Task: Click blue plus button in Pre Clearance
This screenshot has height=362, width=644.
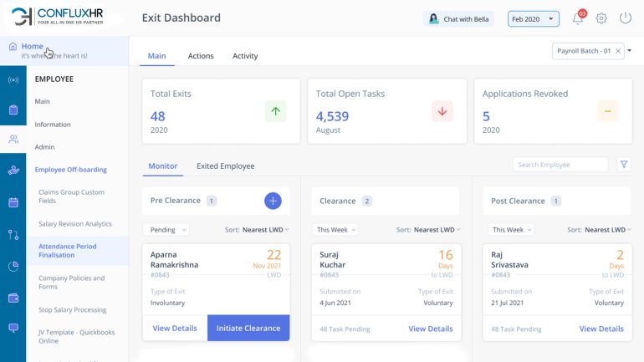Action: point(273,201)
